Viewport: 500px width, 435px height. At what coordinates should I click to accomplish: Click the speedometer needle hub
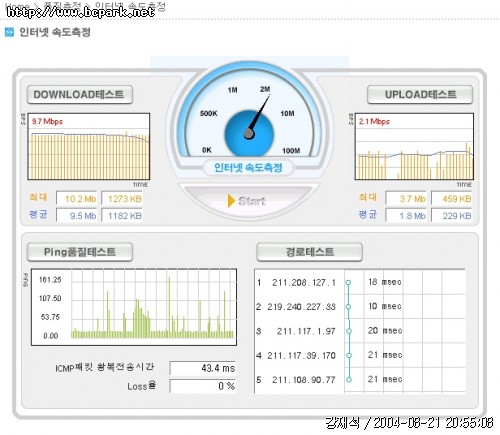[x=249, y=134]
